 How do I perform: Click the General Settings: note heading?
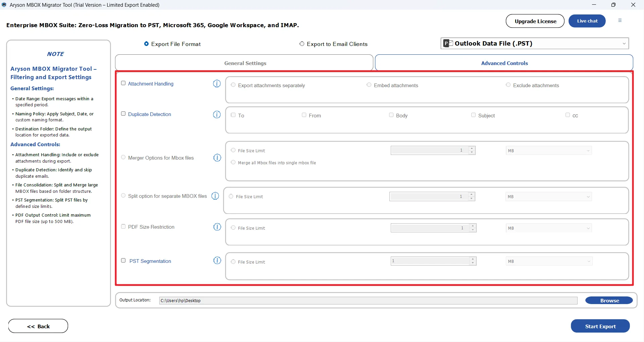point(32,89)
